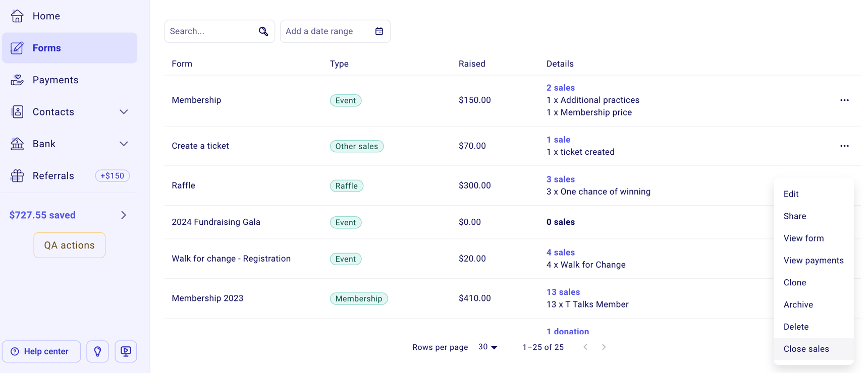Select Close sales from context menu
Viewport: 868px width, 373px height.
pyautogui.click(x=806, y=349)
